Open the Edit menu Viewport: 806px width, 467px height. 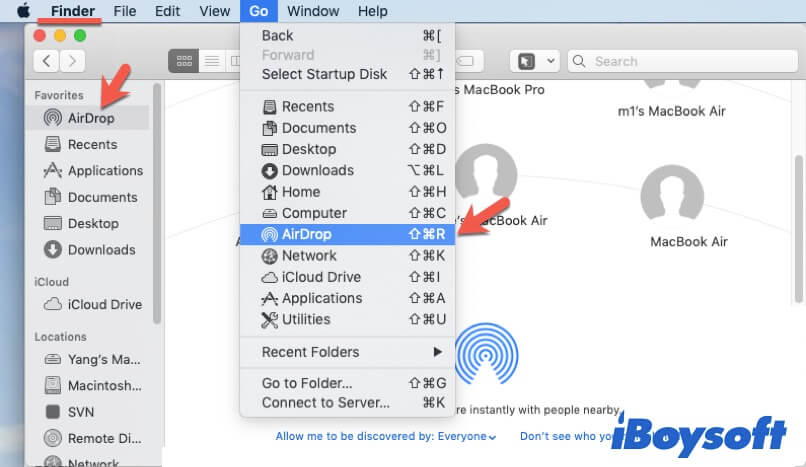click(x=167, y=11)
